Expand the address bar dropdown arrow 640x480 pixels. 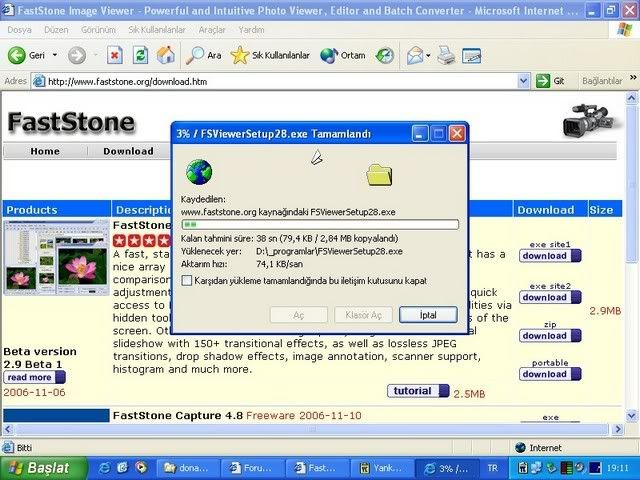523,81
